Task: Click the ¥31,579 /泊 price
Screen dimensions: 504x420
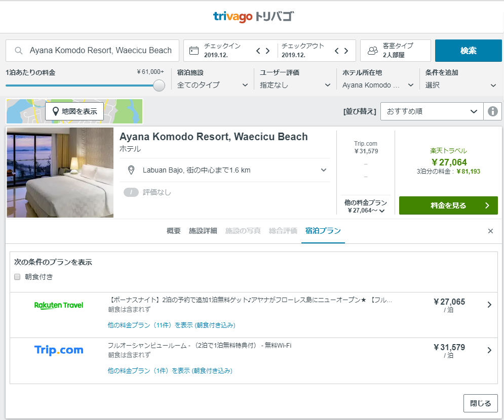Action: 449,351
